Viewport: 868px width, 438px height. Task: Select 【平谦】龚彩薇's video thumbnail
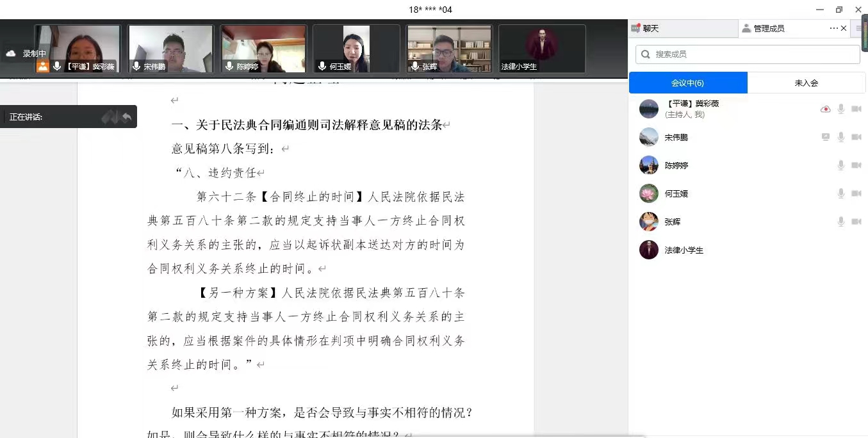coord(78,49)
